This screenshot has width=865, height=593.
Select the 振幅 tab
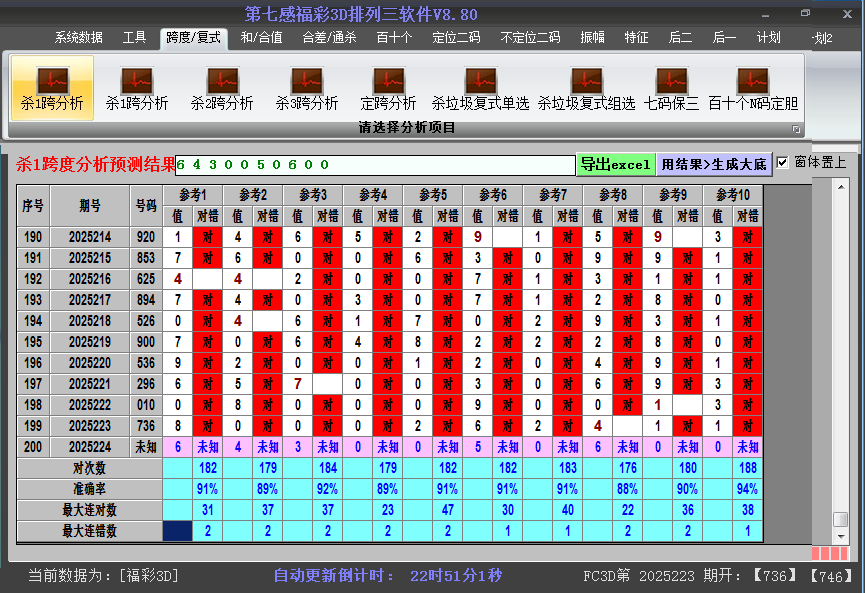click(593, 38)
